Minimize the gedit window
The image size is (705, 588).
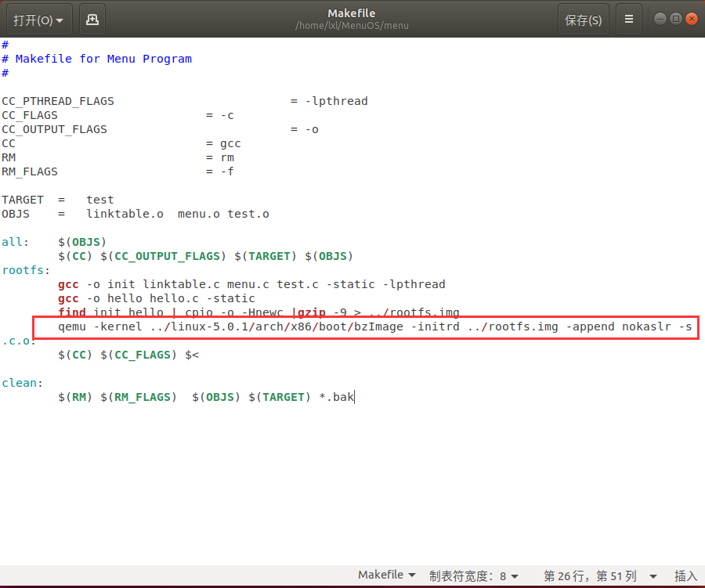(x=660, y=19)
